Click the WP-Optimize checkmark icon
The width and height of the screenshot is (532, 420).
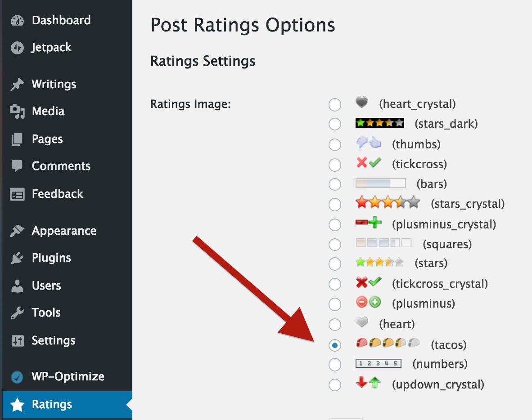(x=17, y=377)
